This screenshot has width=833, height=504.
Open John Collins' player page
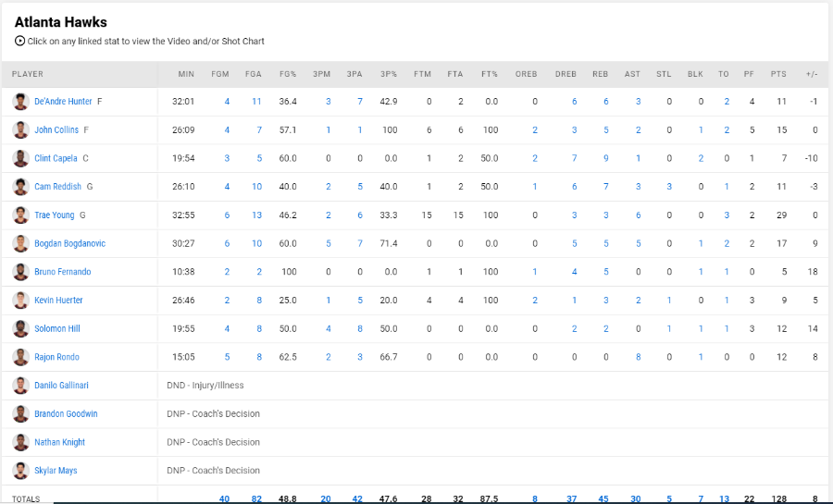pyautogui.click(x=56, y=130)
